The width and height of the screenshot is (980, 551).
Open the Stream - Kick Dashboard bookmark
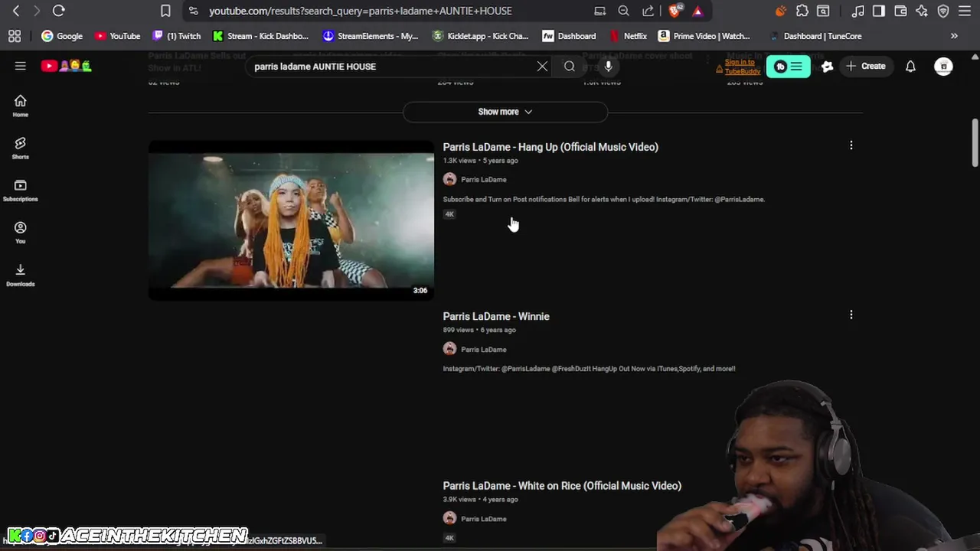pyautogui.click(x=260, y=36)
